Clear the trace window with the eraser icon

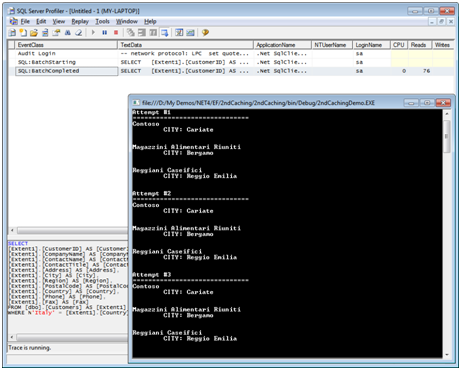[x=78, y=33]
